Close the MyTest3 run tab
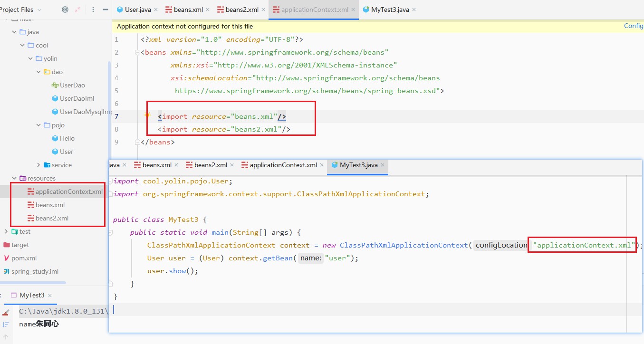Image resolution: width=644 pixels, height=344 pixels. [x=50, y=296]
